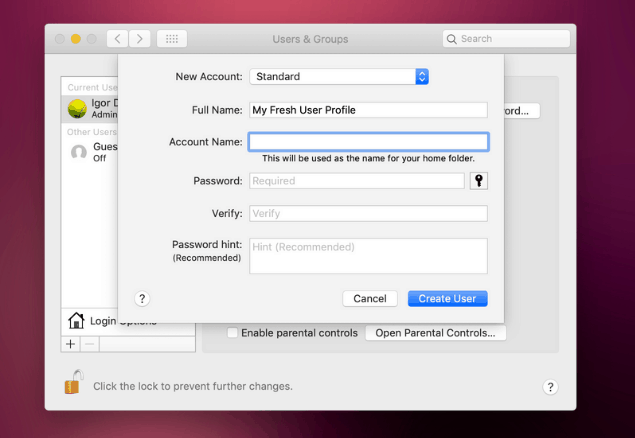Enable parental controls checkbox
This screenshot has height=438, width=635.
tap(232, 333)
